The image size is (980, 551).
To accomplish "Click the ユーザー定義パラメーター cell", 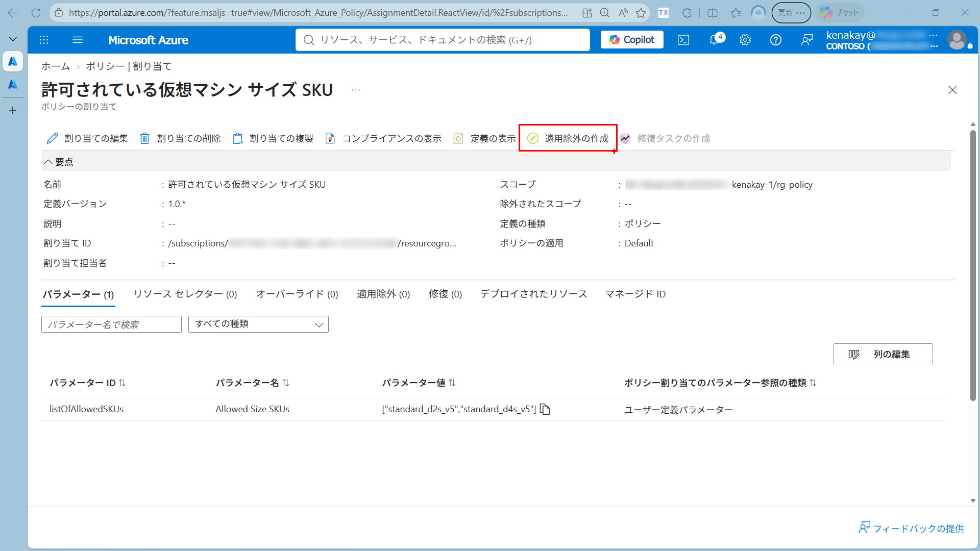I will (678, 409).
